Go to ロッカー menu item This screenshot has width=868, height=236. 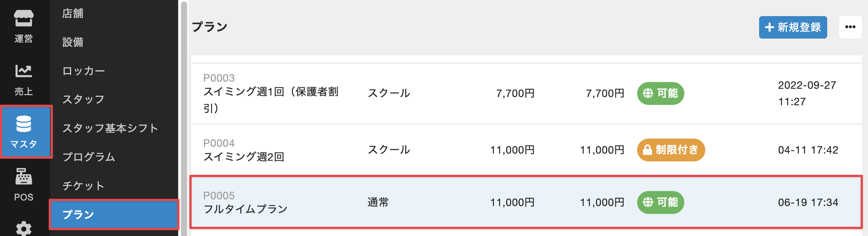(x=83, y=71)
